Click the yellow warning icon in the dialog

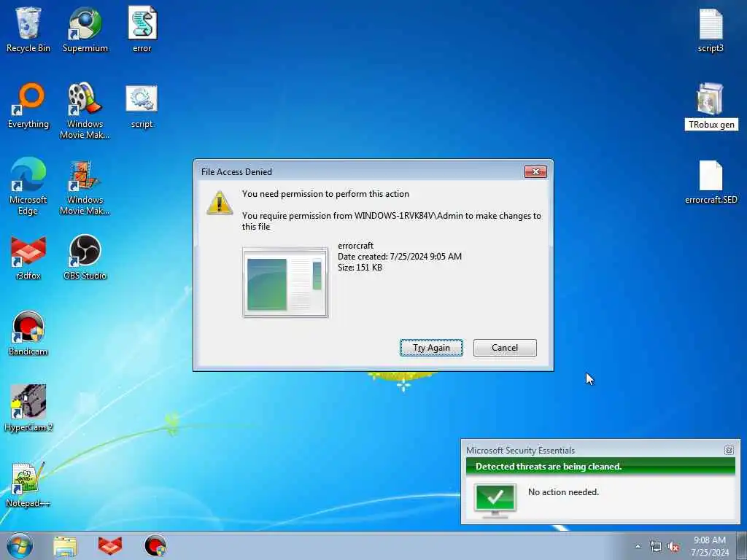[220, 203]
